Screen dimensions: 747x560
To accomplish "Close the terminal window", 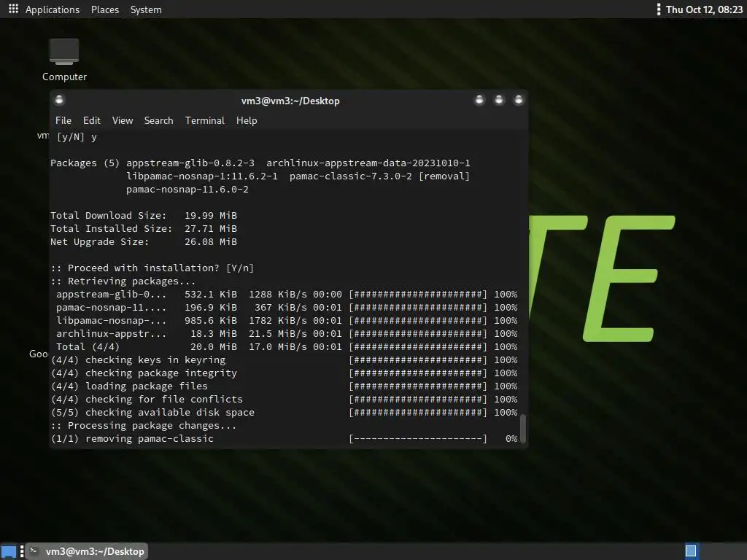I will (519, 100).
